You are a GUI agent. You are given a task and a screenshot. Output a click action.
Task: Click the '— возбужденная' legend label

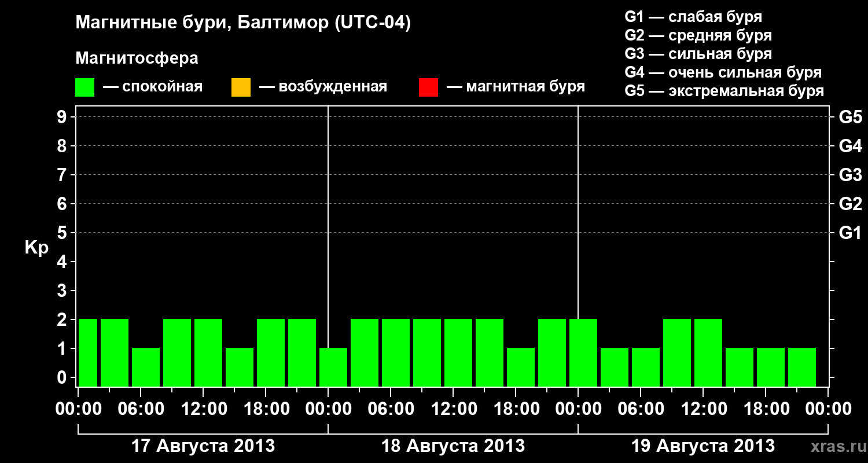click(323, 87)
